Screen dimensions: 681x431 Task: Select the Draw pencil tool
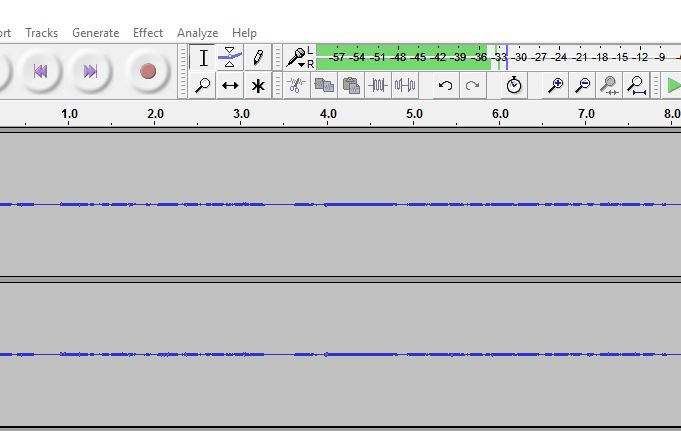(x=258, y=57)
